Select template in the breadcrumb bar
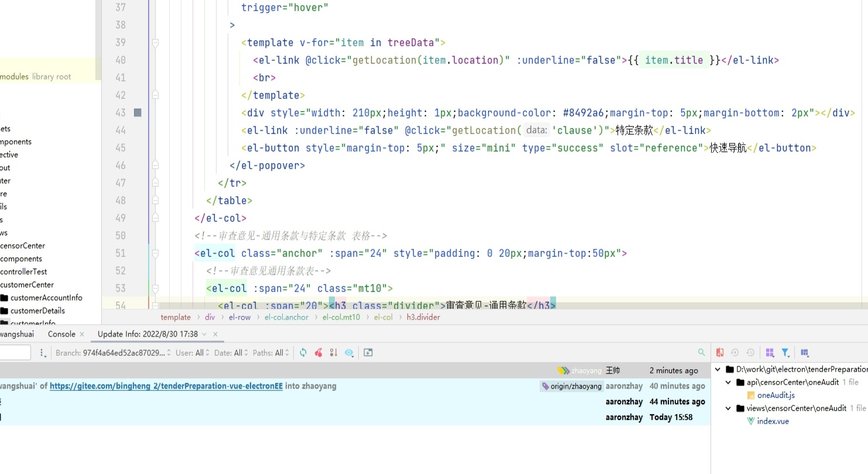Image resolution: width=868 pixels, height=474 pixels. pyautogui.click(x=176, y=317)
